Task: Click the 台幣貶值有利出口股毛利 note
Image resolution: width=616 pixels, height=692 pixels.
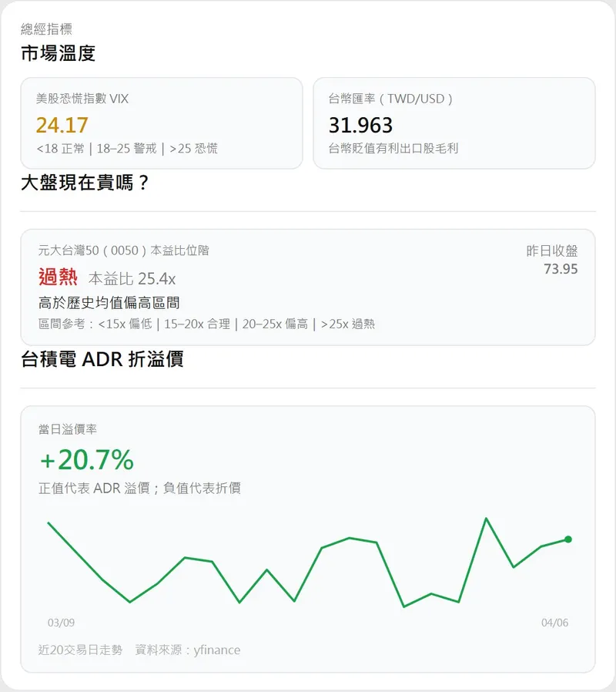Action: point(393,148)
